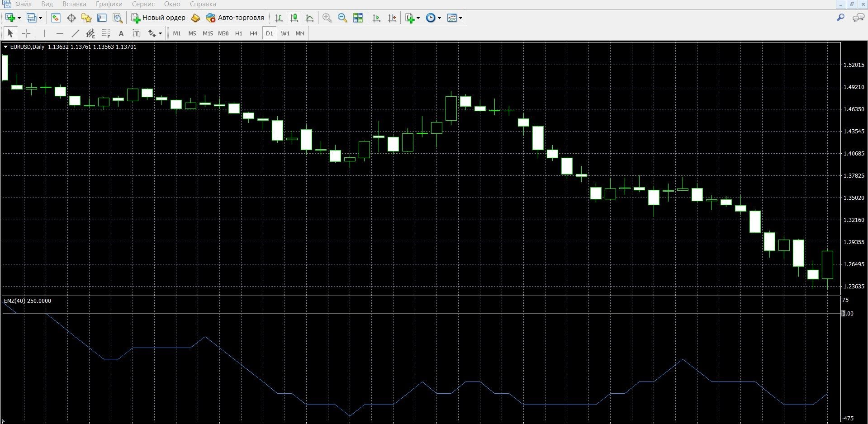The height and width of the screenshot is (424, 868).
Task: Select the text A tool
Action: tap(121, 33)
